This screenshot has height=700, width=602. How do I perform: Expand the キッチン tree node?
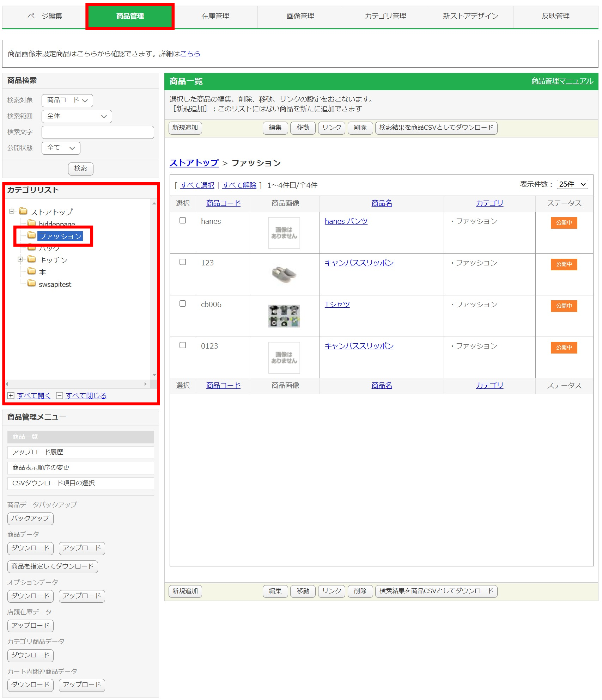(20, 259)
